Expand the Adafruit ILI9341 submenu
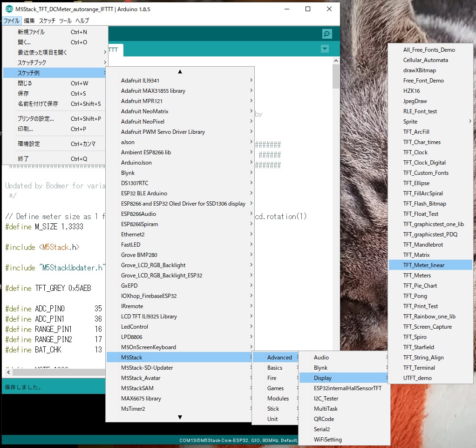The height and width of the screenshot is (448, 476). click(x=140, y=80)
